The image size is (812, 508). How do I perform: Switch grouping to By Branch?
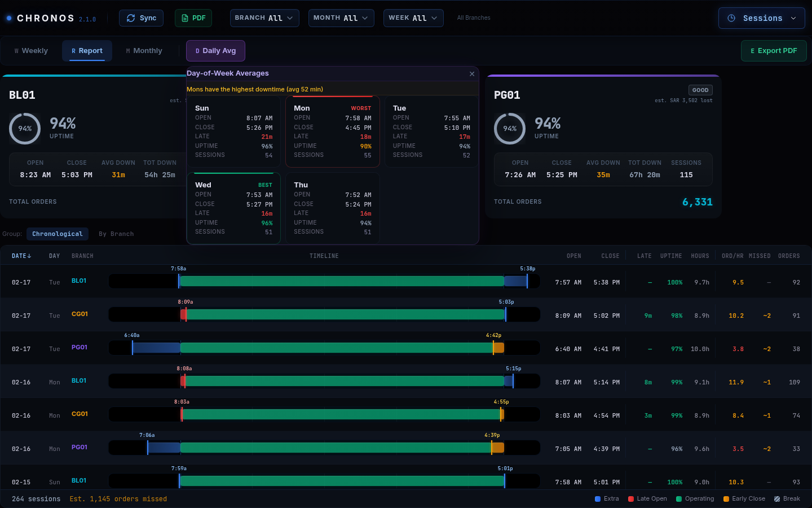pyautogui.click(x=116, y=234)
